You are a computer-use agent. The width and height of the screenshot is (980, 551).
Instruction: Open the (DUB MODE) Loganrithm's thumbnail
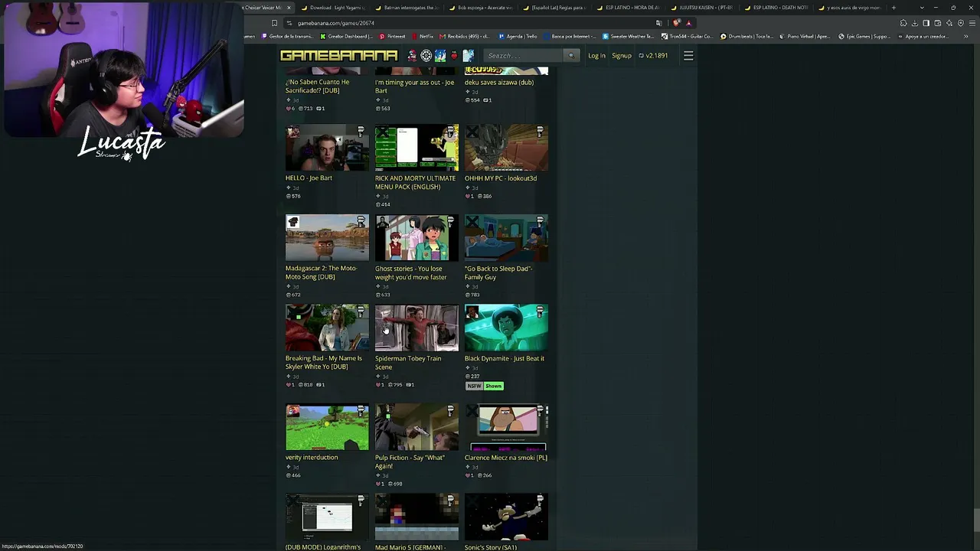coord(327,517)
